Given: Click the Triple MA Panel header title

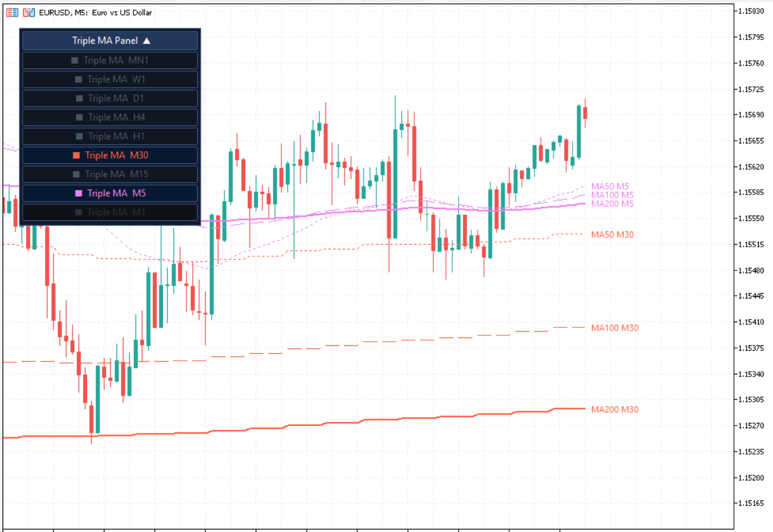Looking at the screenshot, I should point(104,41).
